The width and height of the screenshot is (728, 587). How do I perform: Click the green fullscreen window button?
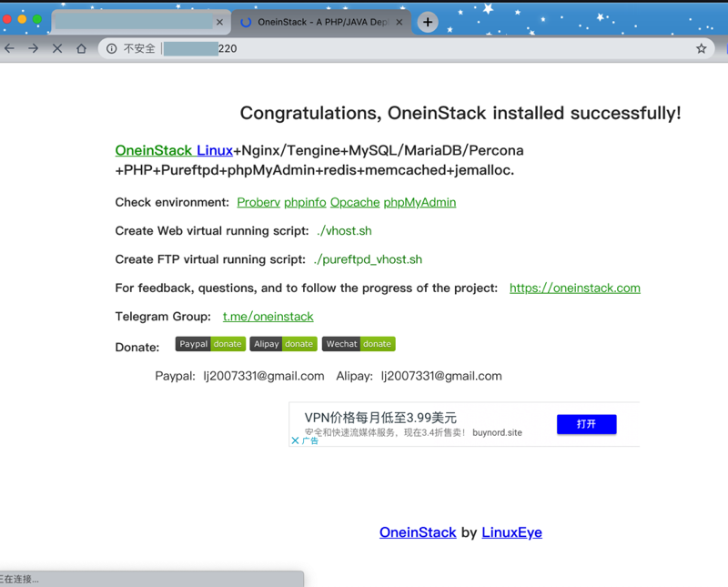37,19
